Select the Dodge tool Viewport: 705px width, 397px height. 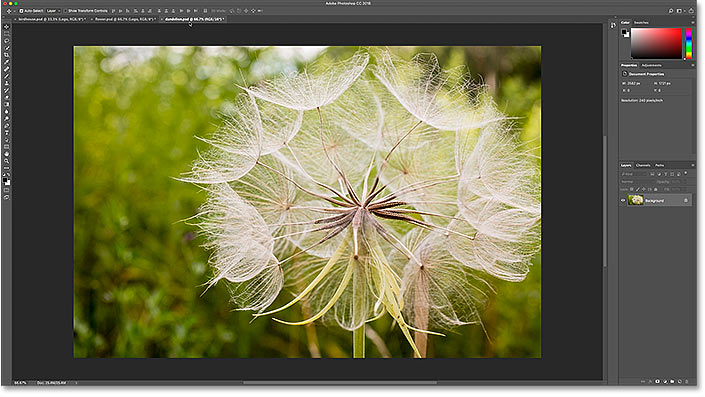click(x=6, y=118)
